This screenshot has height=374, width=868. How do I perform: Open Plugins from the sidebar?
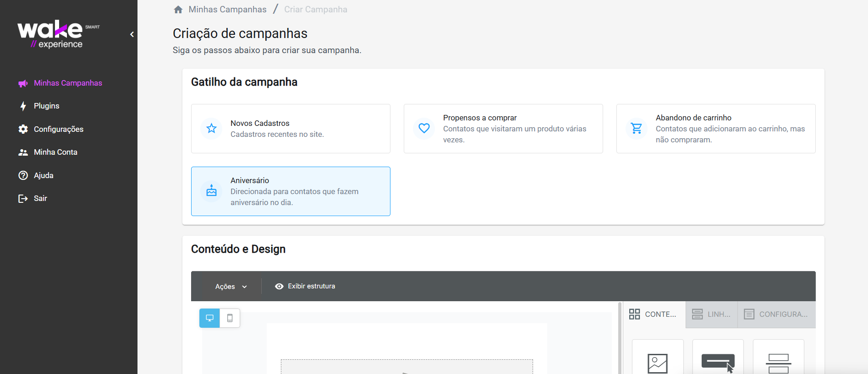pos(46,106)
